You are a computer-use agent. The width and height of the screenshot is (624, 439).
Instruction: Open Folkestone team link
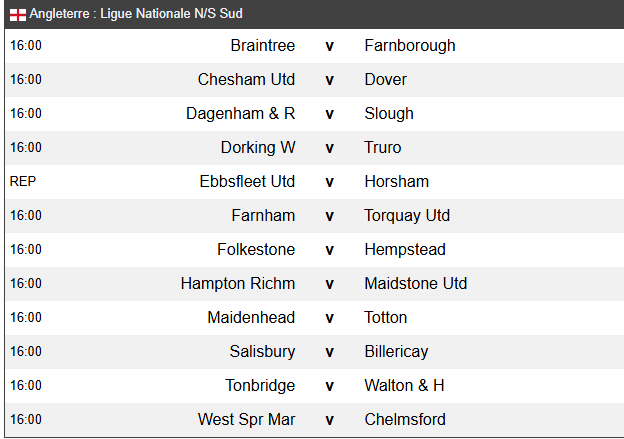tap(256, 250)
